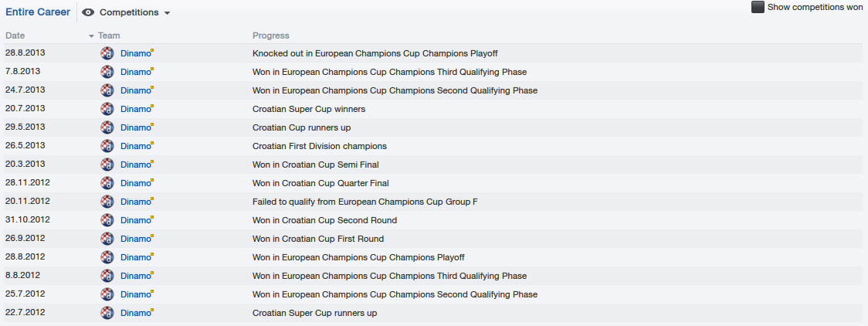Click Dinamo badge in 8.8.2012 row
The width and height of the screenshot is (868, 326).
pyautogui.click(x=107, y=276)
